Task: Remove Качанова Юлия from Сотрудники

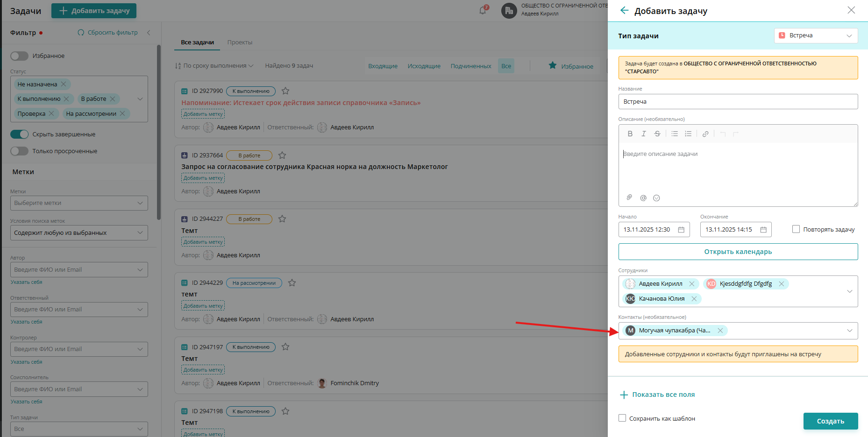Action: 694,299
